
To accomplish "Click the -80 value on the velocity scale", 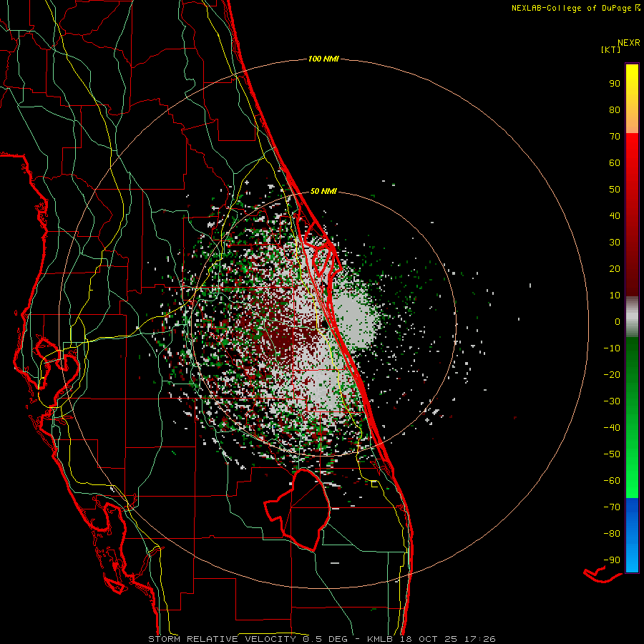I will [x=612, y=534].
